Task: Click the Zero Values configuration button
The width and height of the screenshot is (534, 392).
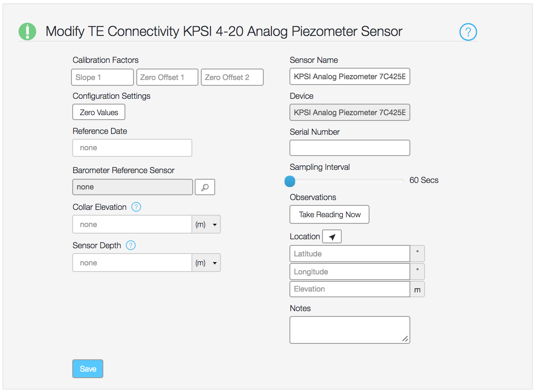Action: point(98,112)
